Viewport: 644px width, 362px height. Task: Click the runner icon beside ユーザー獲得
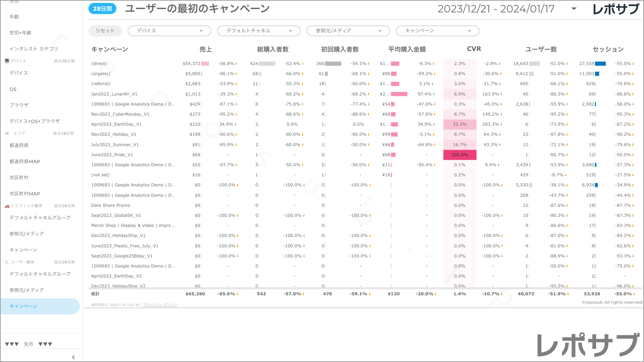7,262
